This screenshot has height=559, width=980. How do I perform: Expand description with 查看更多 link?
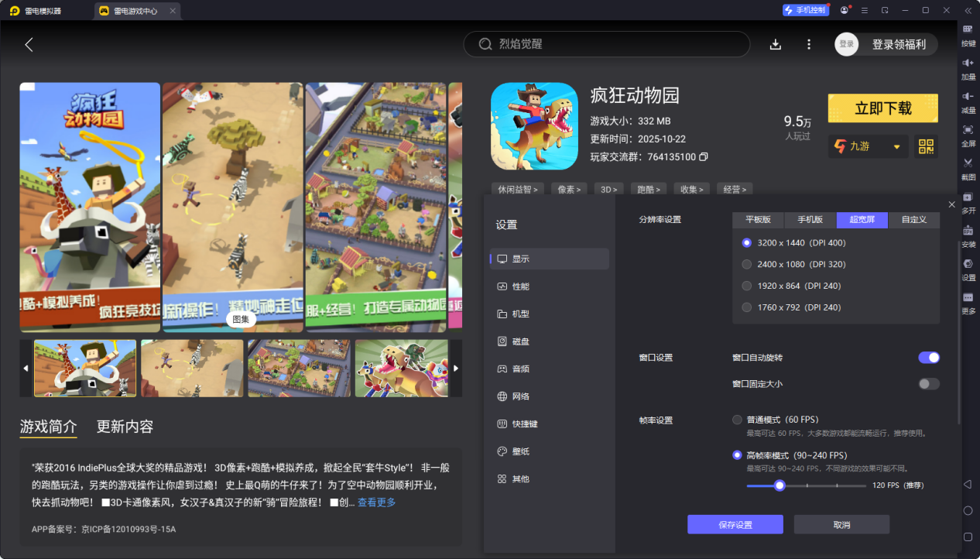click(x=376, y=502)
